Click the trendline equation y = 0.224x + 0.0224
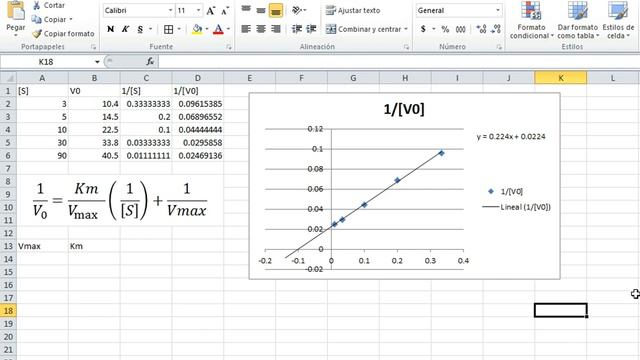This screenshot has height=360, width=640. (x=511, y=136)
